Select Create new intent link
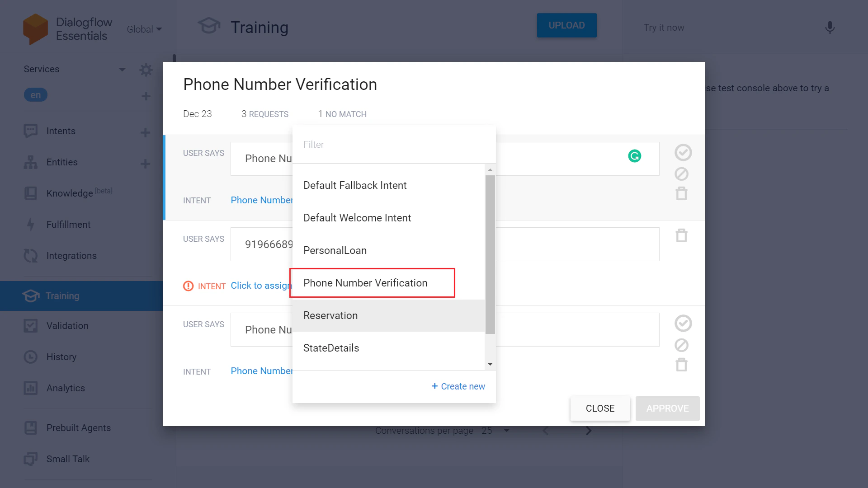This screenshot has height=488, width=868. 458,386
